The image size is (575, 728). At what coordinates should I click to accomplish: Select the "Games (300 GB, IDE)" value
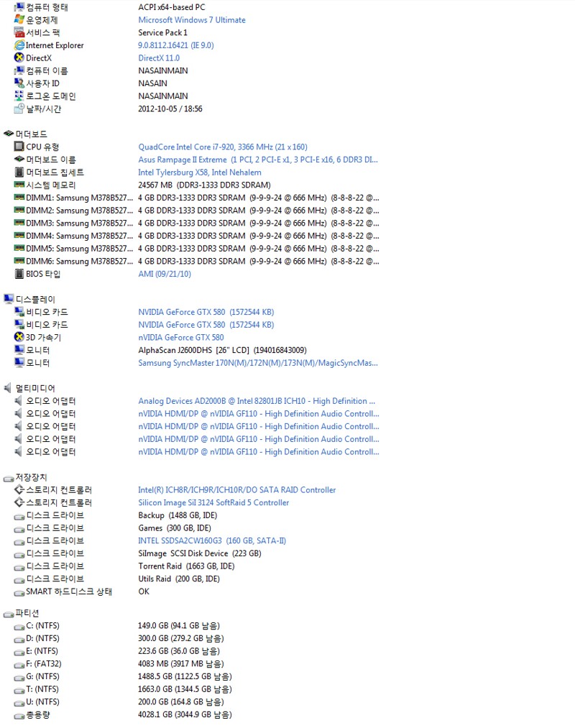[x=175, y=528]
